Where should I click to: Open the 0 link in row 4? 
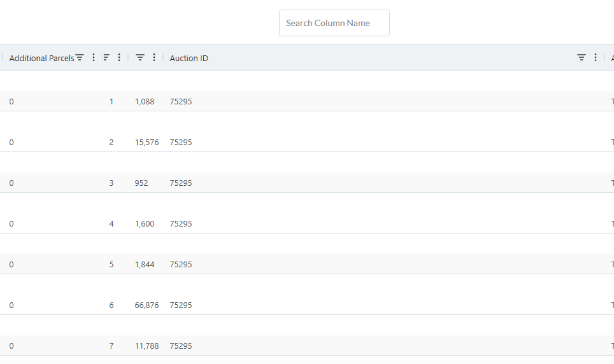pyautogui.click(x=11, y=223)
